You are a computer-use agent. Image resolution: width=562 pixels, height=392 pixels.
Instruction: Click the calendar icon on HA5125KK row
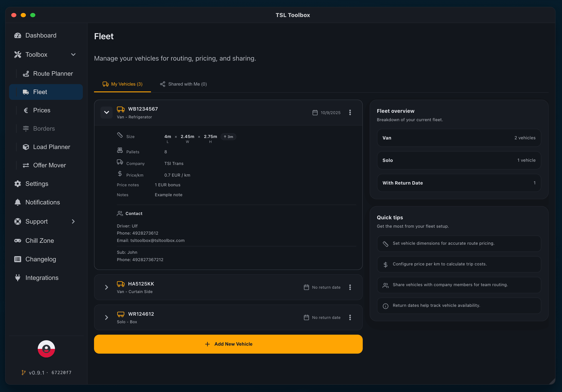(306, 287)
